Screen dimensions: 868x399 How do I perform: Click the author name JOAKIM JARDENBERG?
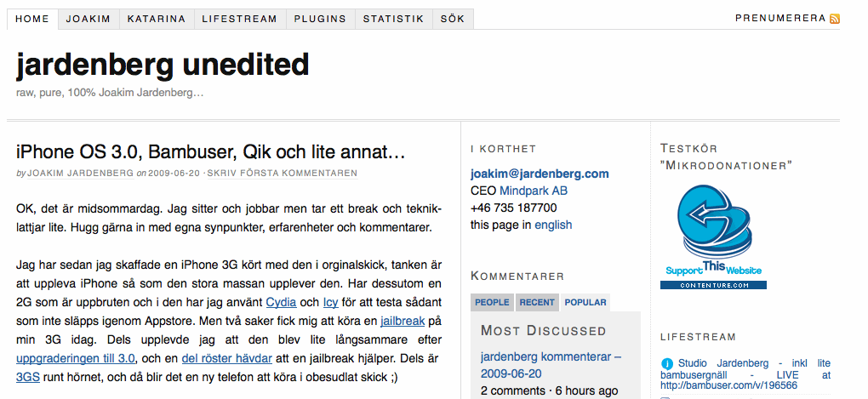(81, 174)
